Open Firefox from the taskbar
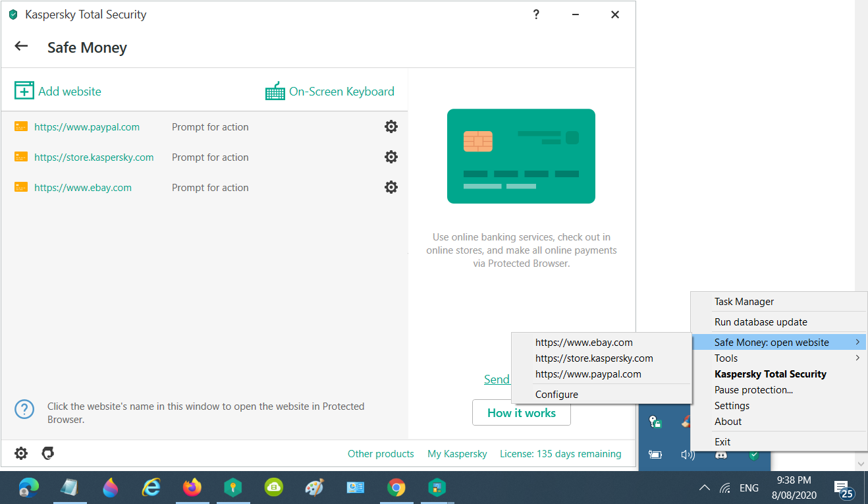Screen dimensions: 868x504 click(x=192, y=488)
